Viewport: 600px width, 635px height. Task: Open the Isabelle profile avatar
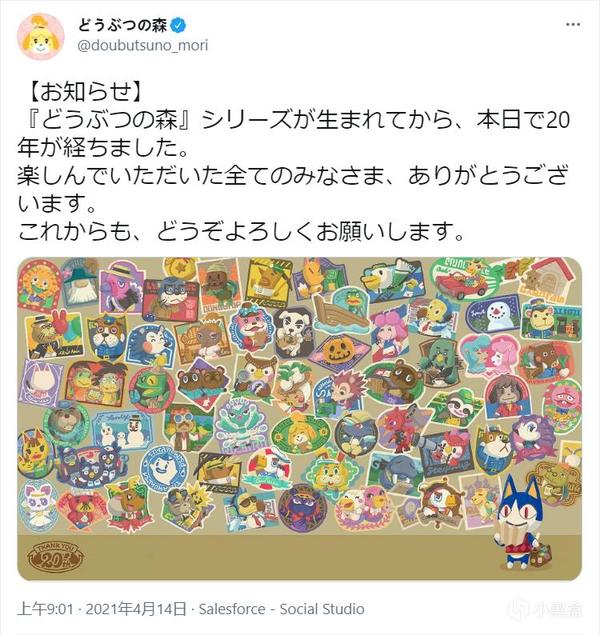[x=40, y=36]
